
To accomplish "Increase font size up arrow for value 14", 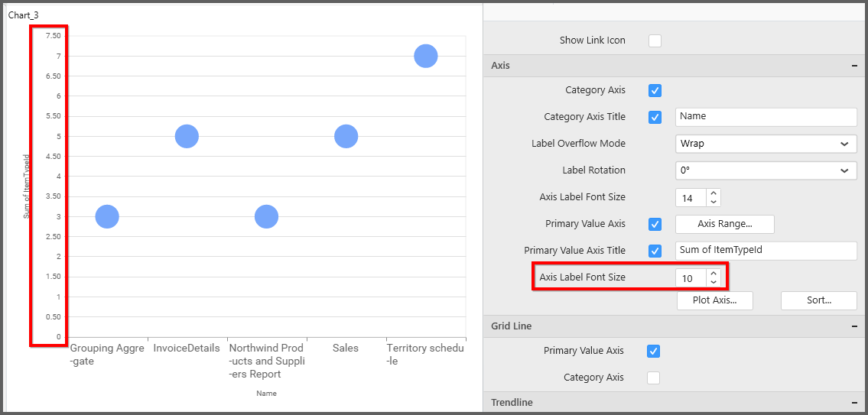I will 714,193.
